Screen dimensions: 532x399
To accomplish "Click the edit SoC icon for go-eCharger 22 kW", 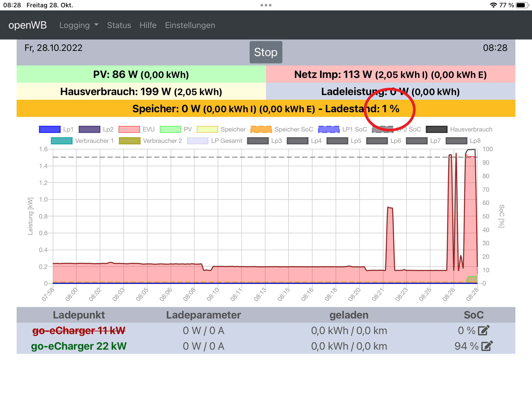I will tap(487, 346).
